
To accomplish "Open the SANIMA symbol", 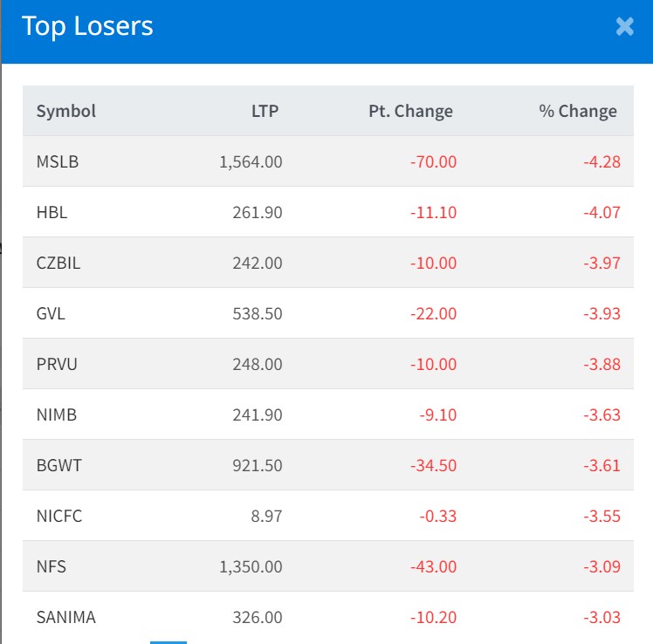I will click(x=66, y=617).
